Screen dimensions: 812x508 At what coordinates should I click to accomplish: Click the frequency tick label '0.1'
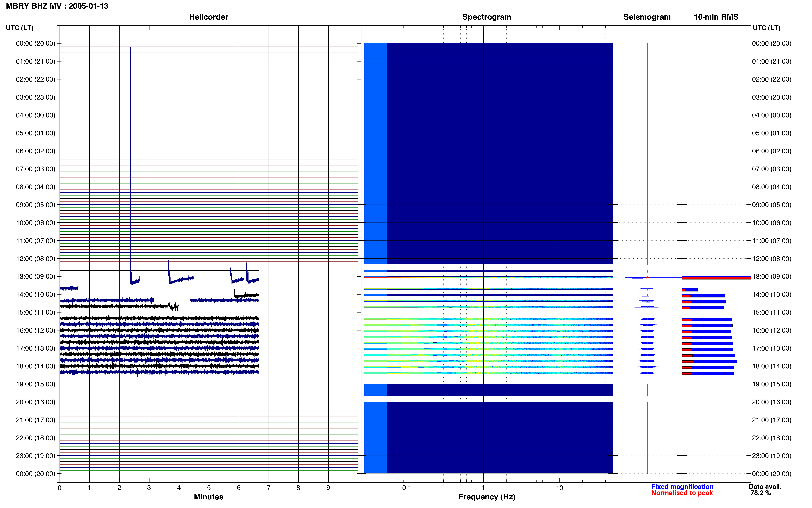[407, 487]
